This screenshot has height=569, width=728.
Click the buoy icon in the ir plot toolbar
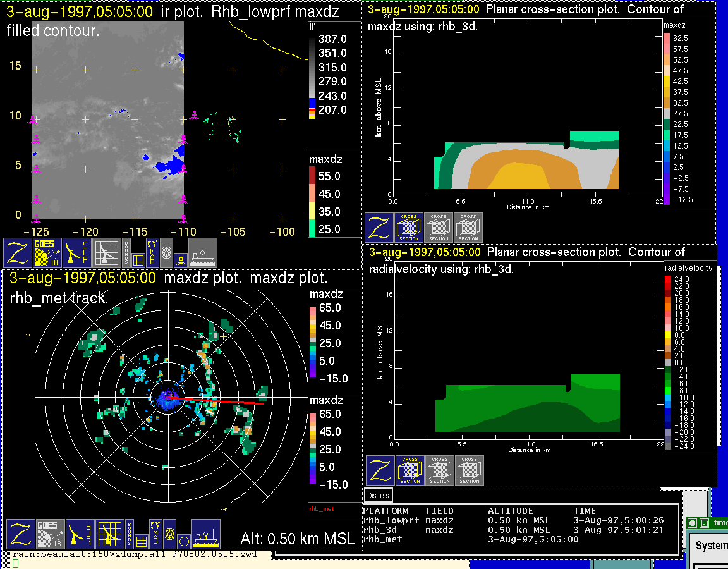(x=180, y=259)
